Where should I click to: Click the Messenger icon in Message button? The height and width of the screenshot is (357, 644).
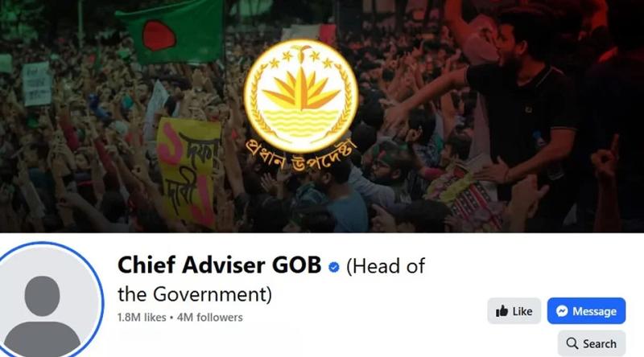point(562,311)
